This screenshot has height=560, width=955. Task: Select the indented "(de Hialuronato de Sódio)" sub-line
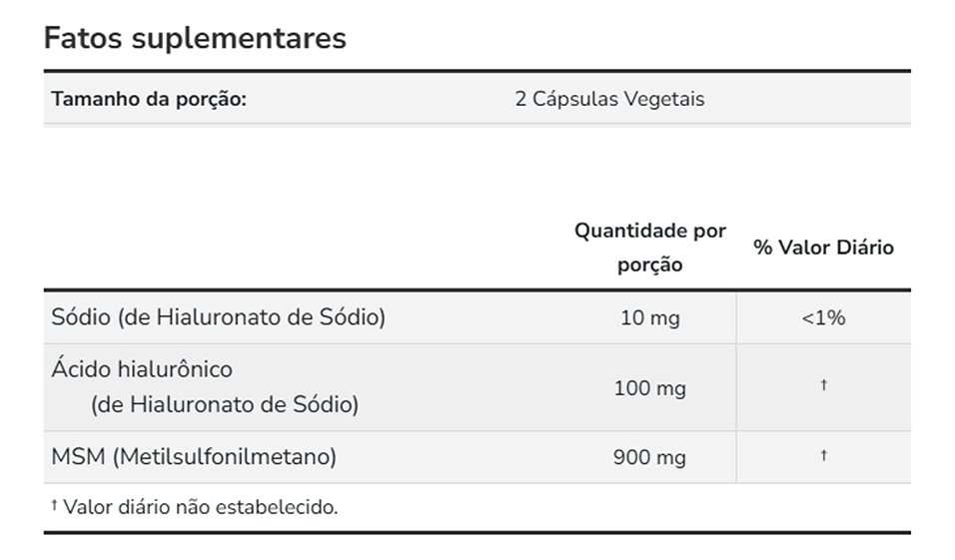(x=224, y=404)
